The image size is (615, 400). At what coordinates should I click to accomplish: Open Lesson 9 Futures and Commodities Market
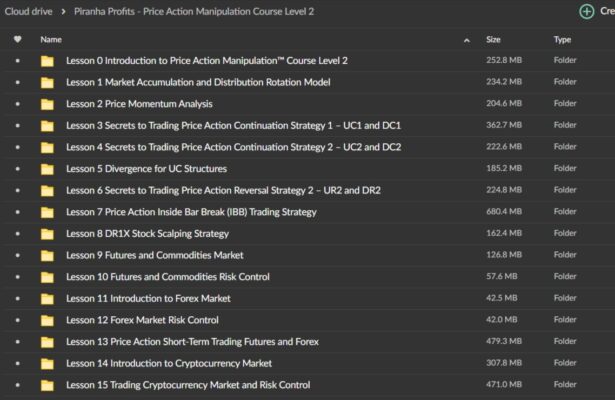tap(155, 255)
